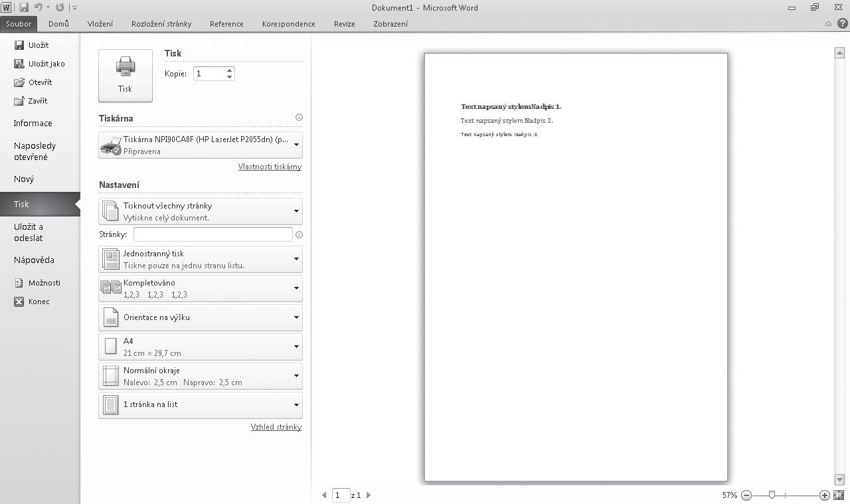Minimize the ribbon with the caret icon

(x=828, y=24)
